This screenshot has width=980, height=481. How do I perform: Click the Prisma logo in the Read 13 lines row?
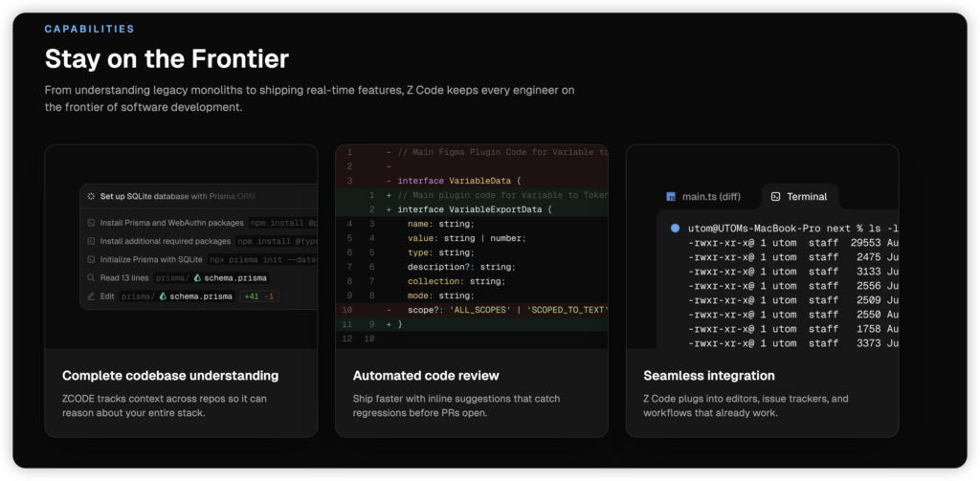coord(197,277)
